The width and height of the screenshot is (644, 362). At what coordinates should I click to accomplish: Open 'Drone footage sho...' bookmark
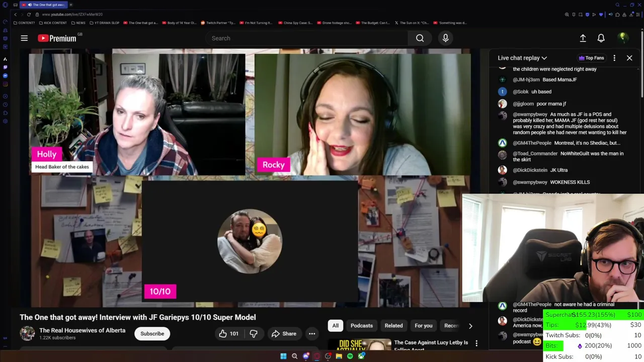click(334, 23)
